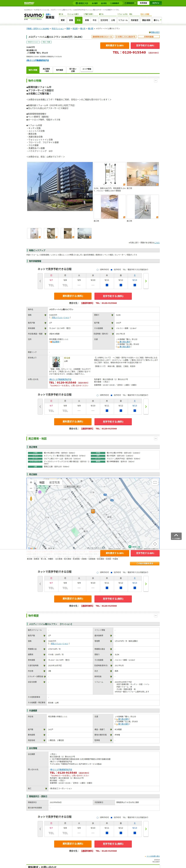This screenshot has height=868, width=186.
Task: Toggle fullscreen view of the map
Action: 155,482
